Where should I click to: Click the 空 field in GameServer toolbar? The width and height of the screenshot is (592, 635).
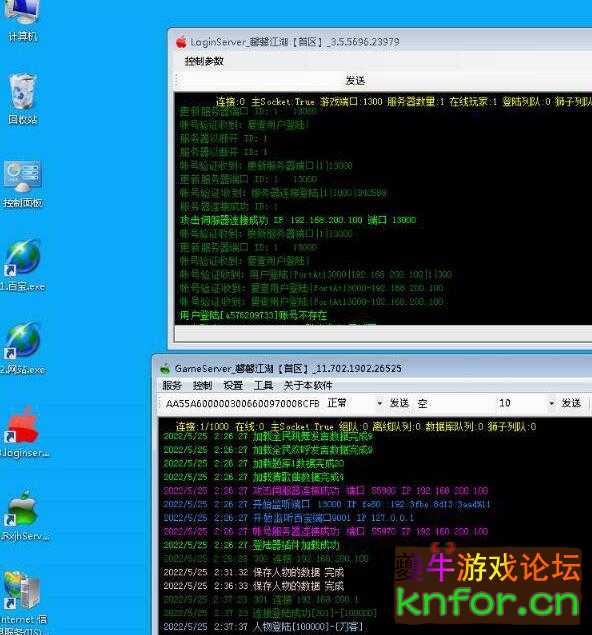coord(422,403)
